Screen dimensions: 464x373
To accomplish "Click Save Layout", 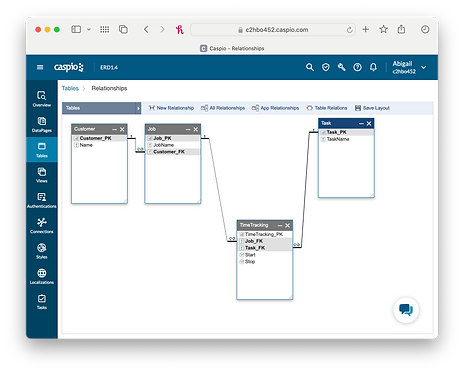I will [x=372, y=108].
